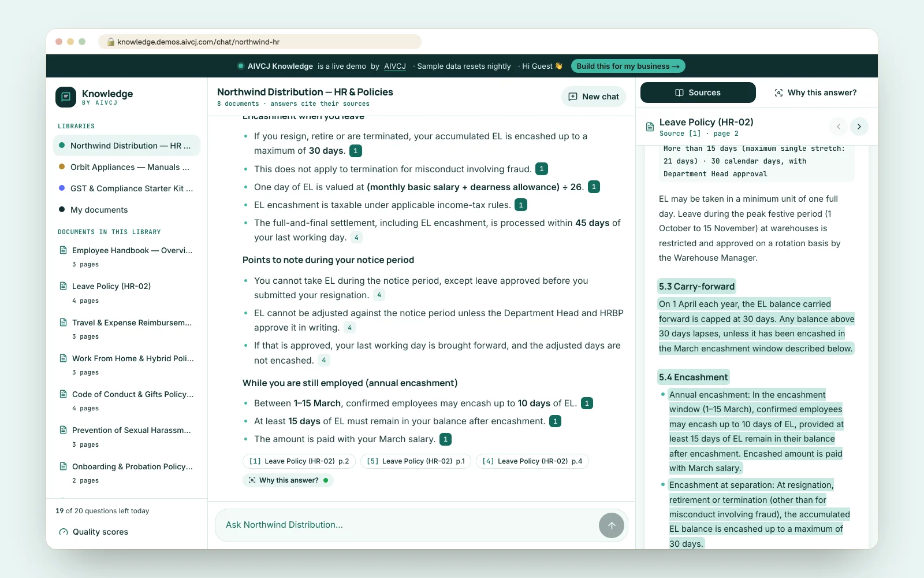Click citation badge 4 after 'last working day'

pyautogui.click(x=356, y=238)
